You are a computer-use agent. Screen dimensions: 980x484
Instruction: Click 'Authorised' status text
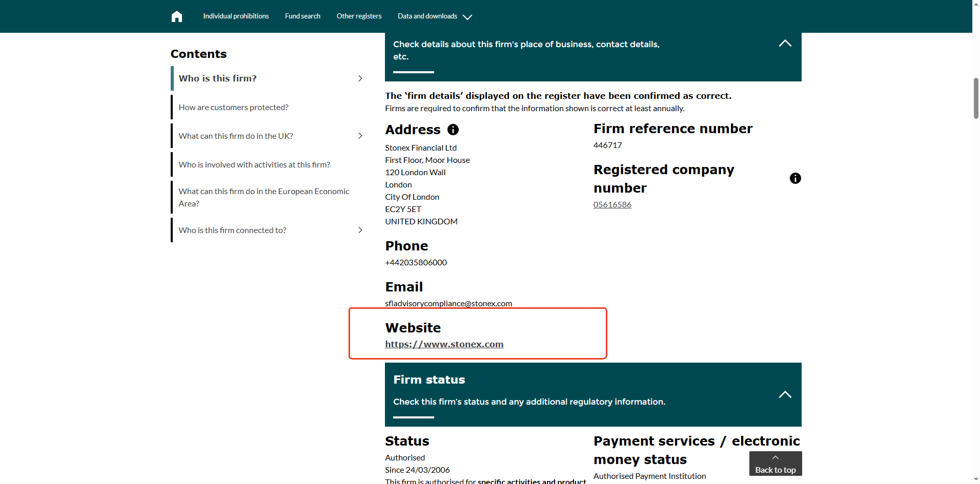(x=405, y=457)
